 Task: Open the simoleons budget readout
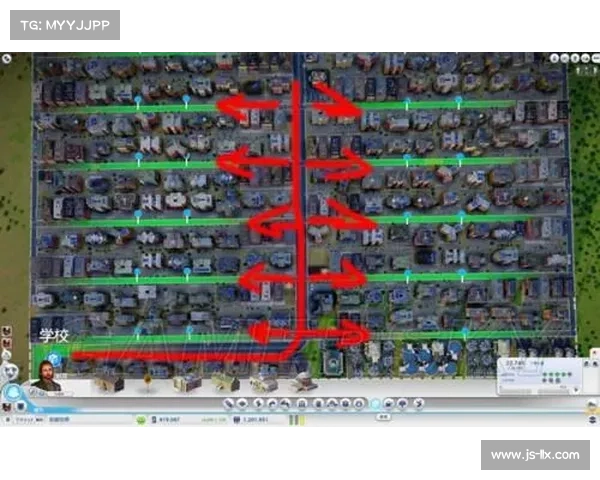point(165,420)
